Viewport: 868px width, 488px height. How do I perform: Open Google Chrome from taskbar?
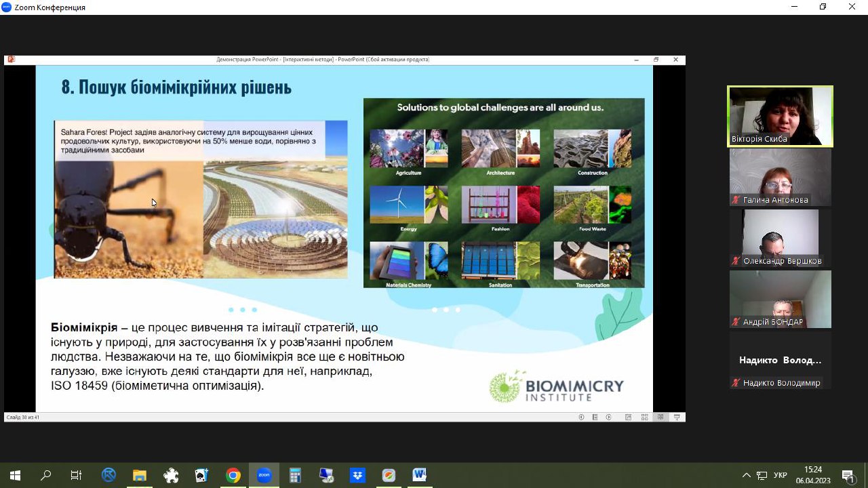[233, 475]
